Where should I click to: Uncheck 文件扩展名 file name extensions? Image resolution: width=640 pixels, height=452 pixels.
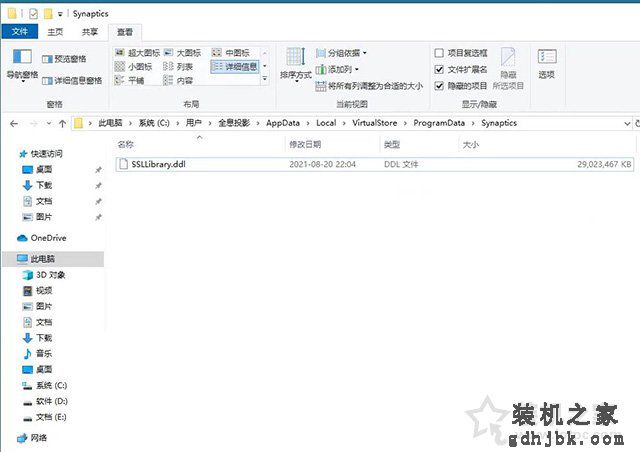pyautogui.click(x=461, y=69)
